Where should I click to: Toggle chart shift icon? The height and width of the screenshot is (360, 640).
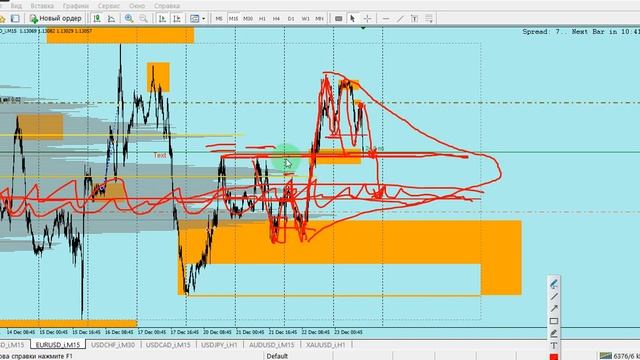tap(177, 18)
